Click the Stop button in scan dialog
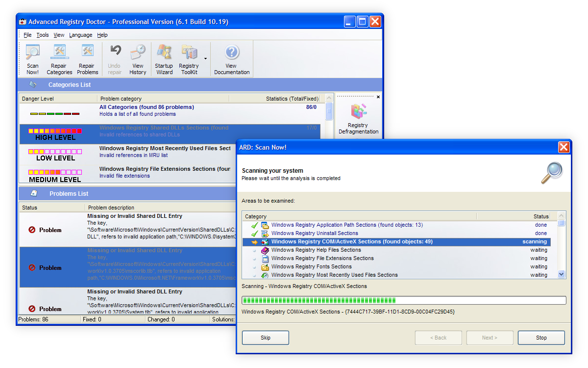 coord(541,338)
